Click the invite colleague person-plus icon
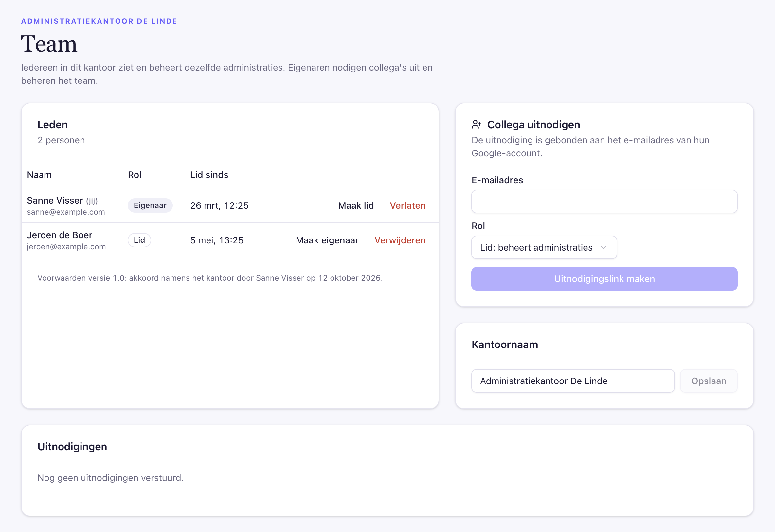 (476, 125)
